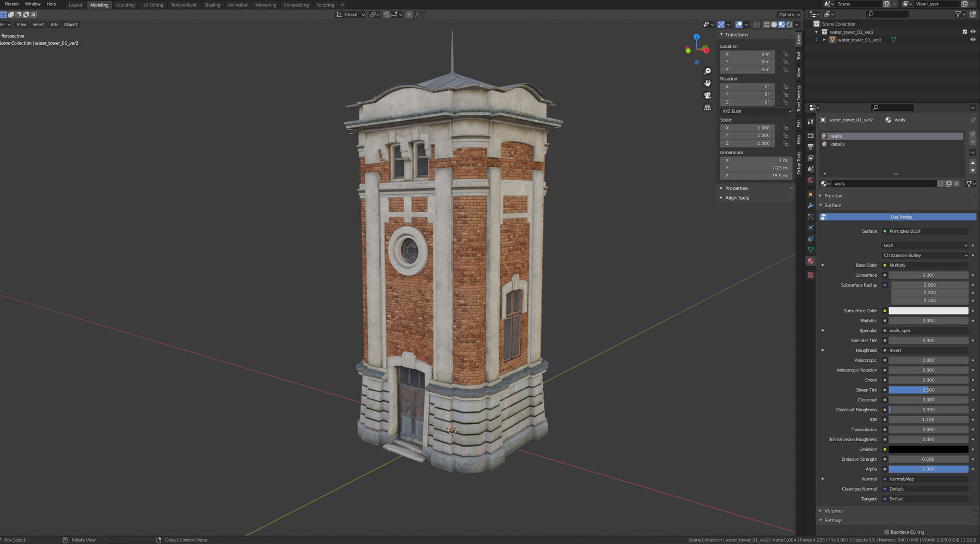This screenshot has width=980, height=544.
Task: Select the details material slot
Action: 892,144
